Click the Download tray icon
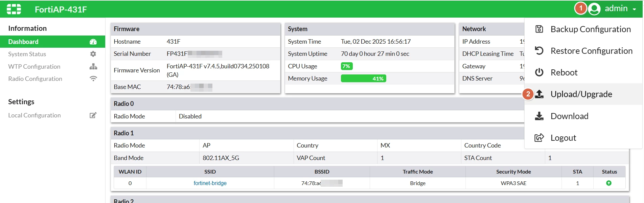The width and height of the screenshot is (644, 203). tap(539, 116)
